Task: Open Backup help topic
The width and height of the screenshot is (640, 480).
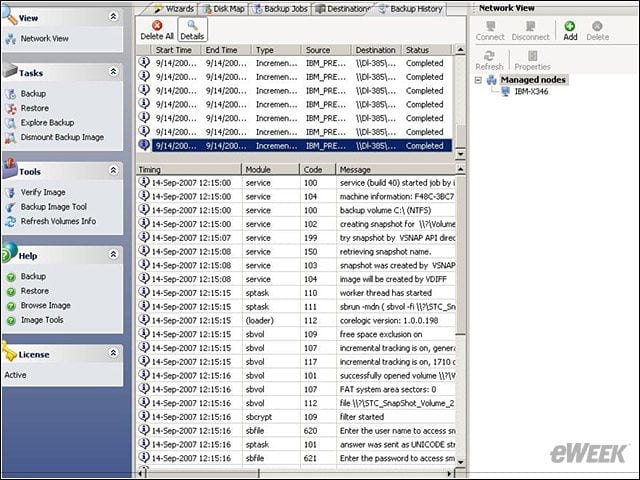Action: pyautogui.click(x=33, y=276)
